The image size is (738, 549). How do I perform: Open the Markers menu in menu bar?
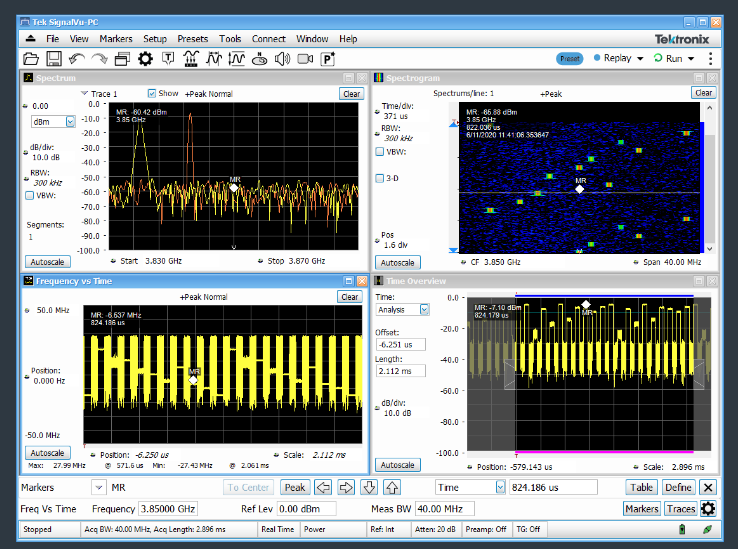click(116, 39)
